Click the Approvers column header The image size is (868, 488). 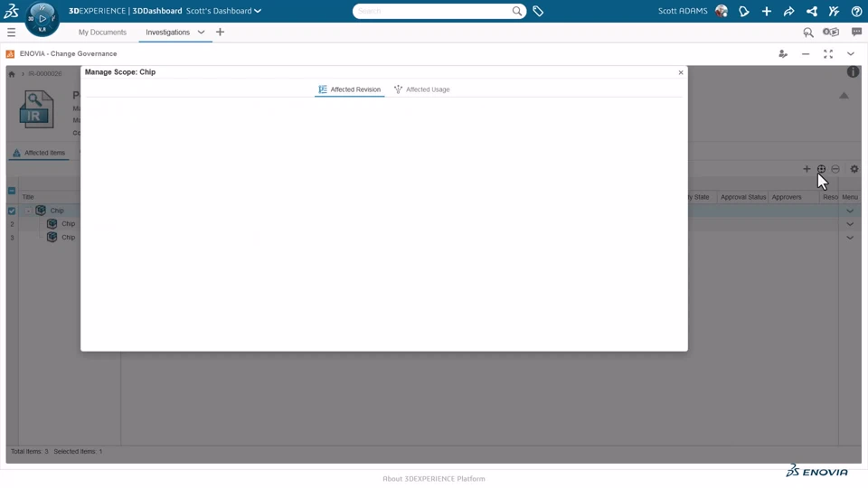(x=786, y=197)
